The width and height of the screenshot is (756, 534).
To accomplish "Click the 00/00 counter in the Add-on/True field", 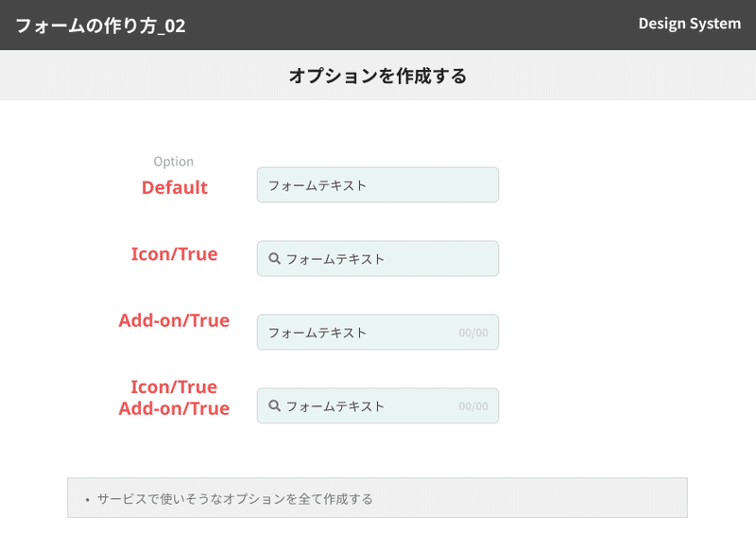I will point(473,333).
